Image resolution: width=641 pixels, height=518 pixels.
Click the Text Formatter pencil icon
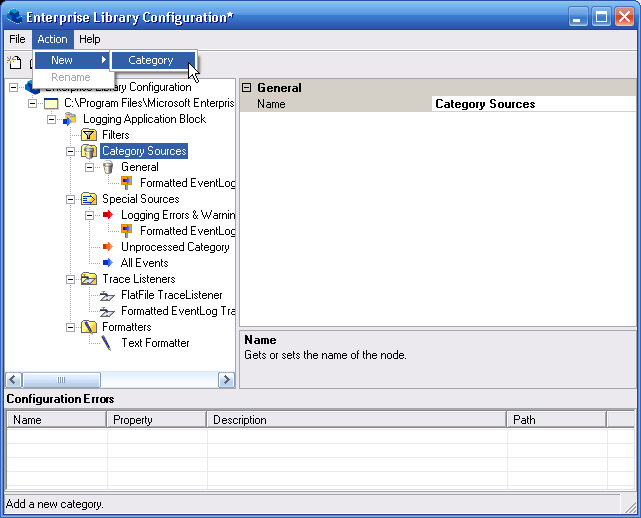coord(106,343)
